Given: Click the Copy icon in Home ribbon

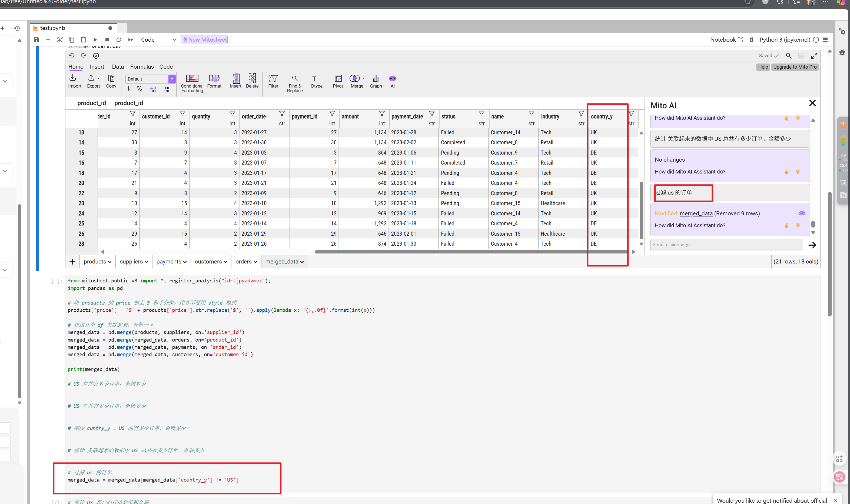Looking at the screenshot, I should coord(111,82).
